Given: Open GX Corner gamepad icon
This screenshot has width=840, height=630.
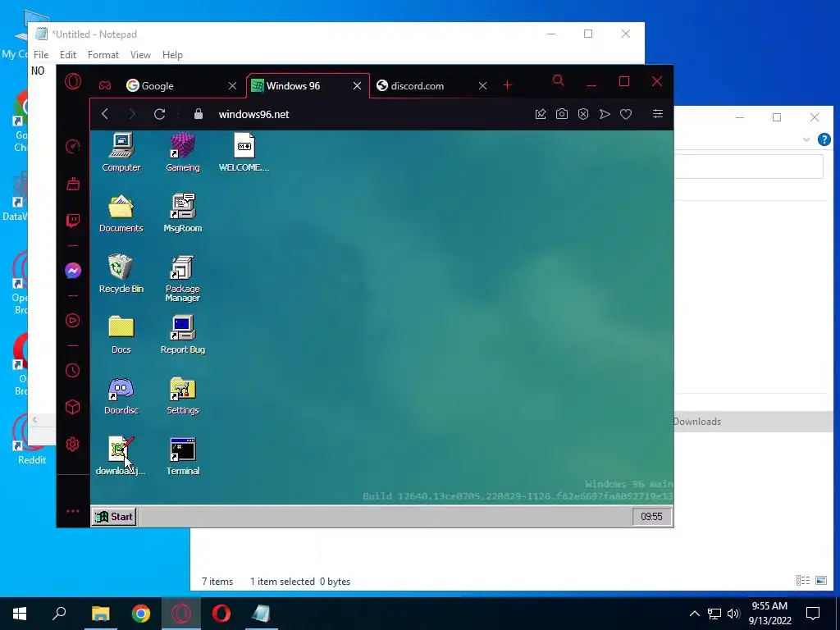Looking at the screenshot, I should pyautogui.click(x=105, y=85).
